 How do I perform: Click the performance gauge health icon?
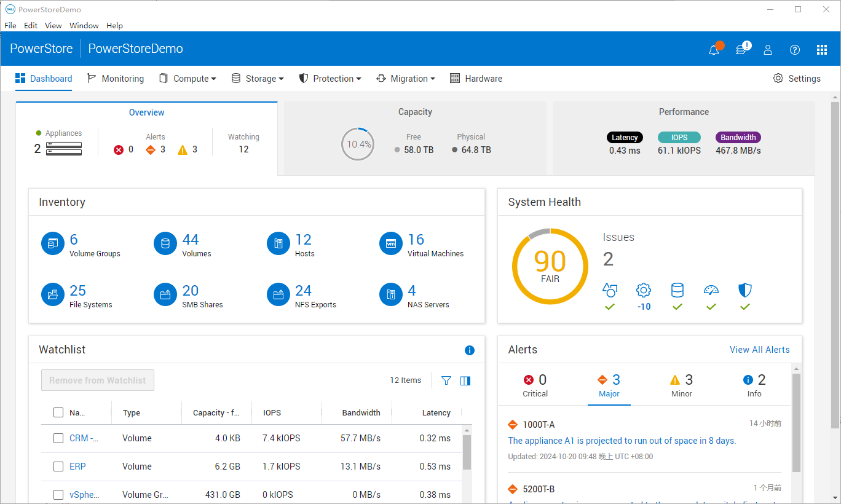coord(711,290)
